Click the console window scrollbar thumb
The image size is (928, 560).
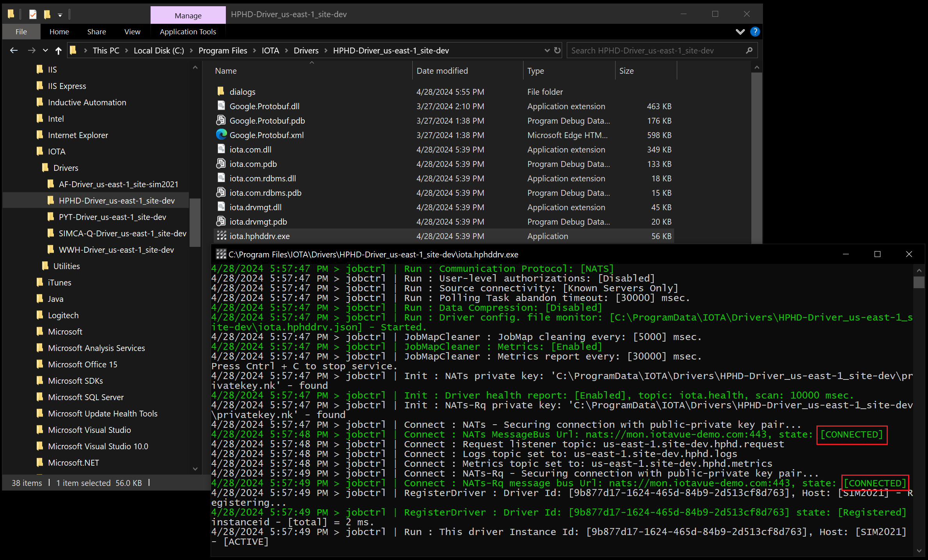(x=919, y=282)
